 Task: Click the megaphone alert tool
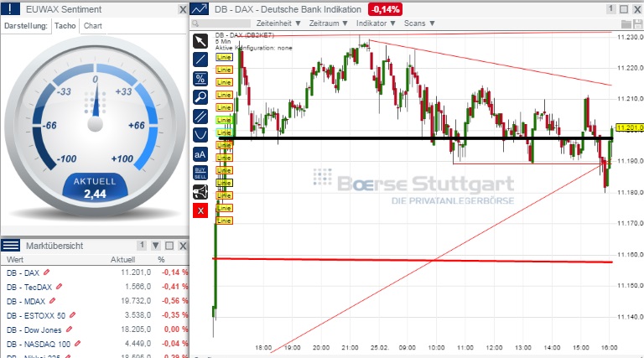(200, 192)
